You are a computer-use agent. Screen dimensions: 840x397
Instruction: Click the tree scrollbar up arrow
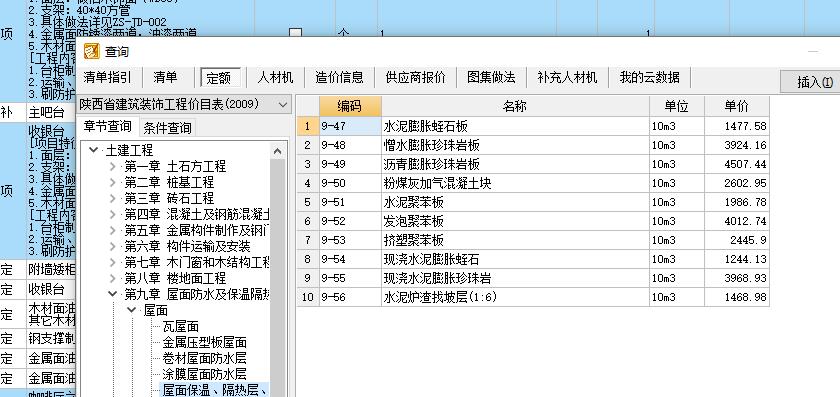(278, 151)
